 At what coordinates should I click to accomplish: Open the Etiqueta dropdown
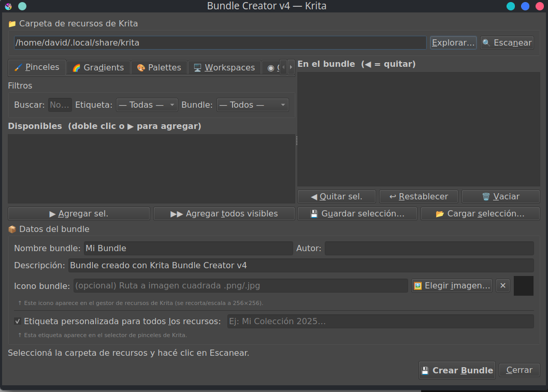pyautogui.click(x=147, y=105)
